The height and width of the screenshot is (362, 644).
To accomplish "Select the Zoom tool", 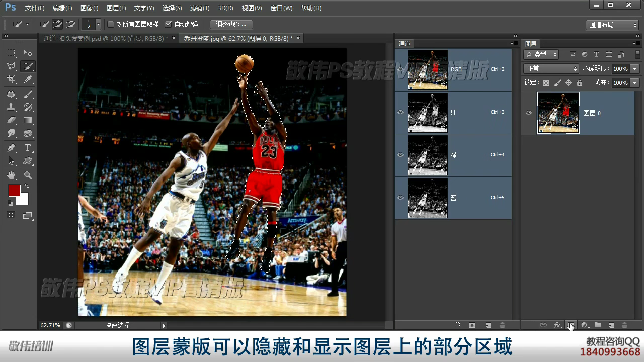I will coord(28,175).
